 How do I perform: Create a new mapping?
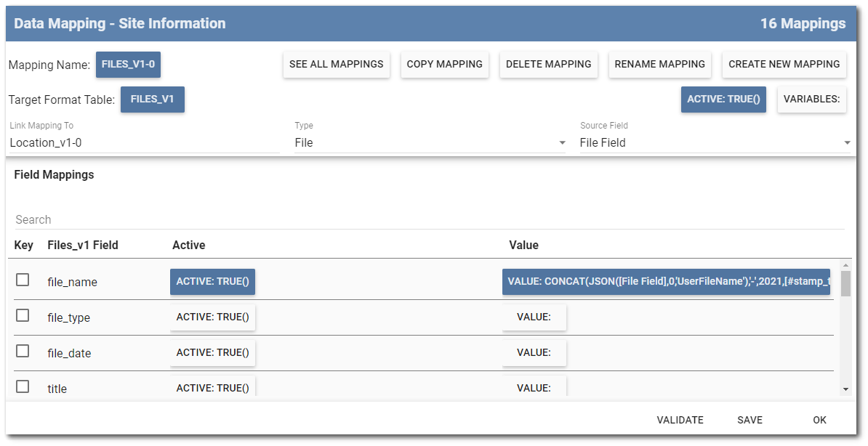click(x=784, y=64)
